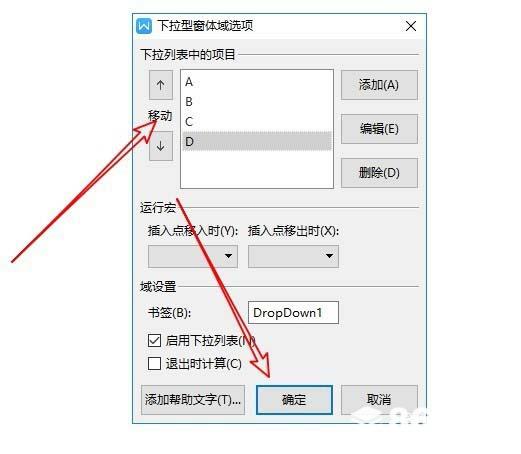Click 添加(A) button to add item
This screenshot has width=521, height=454.
379,85
